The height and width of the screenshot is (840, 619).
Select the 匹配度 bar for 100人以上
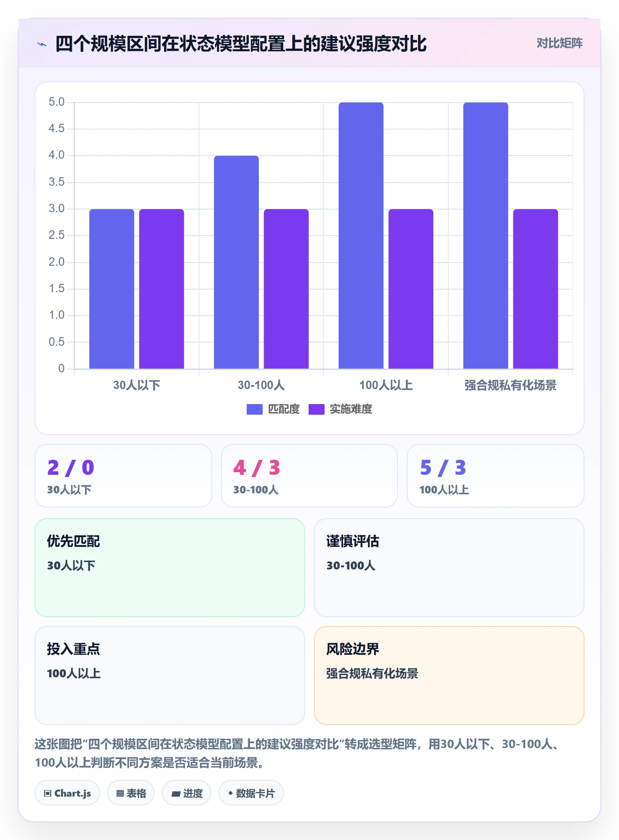[361, 236]
